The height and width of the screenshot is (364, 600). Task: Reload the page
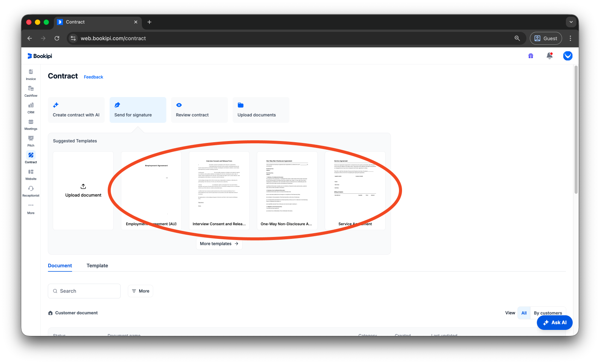pos(57,38)
